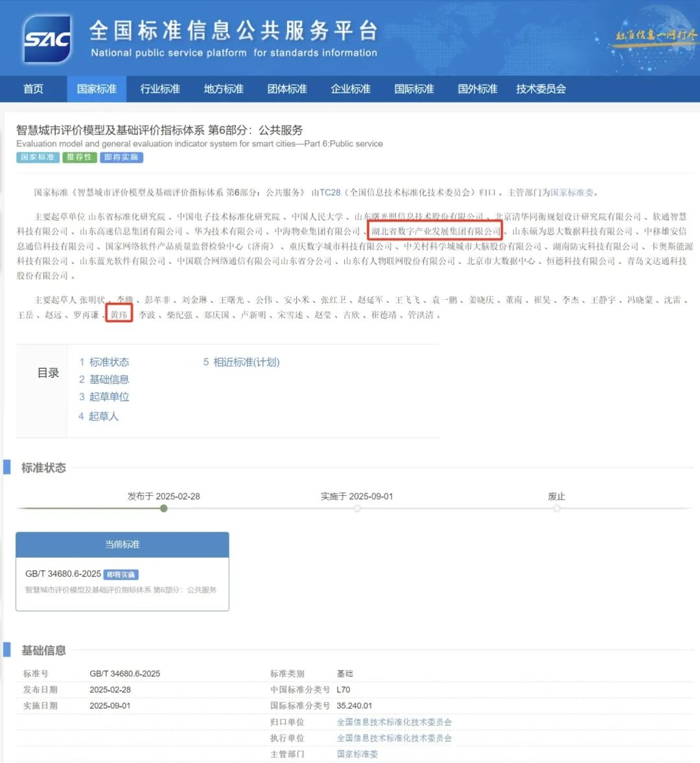Jump to 基础信息 in the contents
The image size is (700, 763).
point(109,379)
